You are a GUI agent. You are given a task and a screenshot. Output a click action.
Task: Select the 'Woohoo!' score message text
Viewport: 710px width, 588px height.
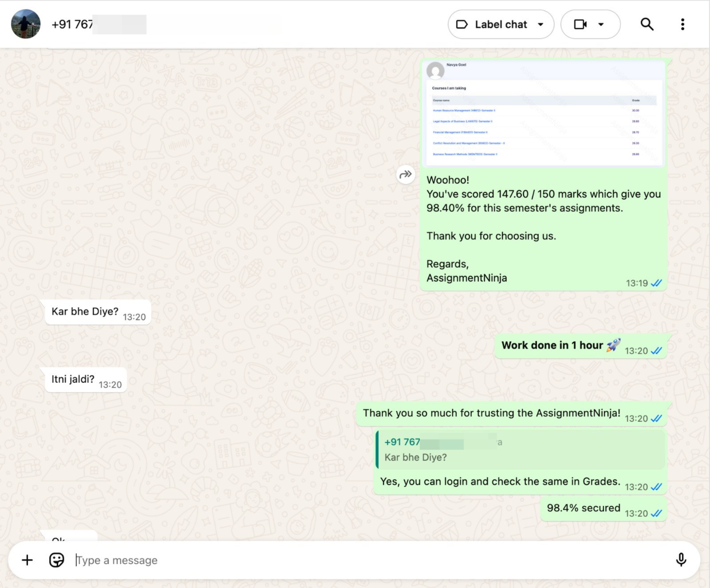[544, 229]
